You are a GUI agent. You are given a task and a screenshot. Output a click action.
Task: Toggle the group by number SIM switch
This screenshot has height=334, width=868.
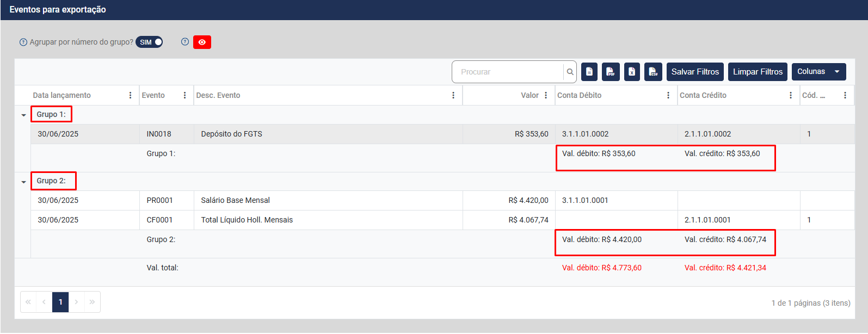point(149,42)
